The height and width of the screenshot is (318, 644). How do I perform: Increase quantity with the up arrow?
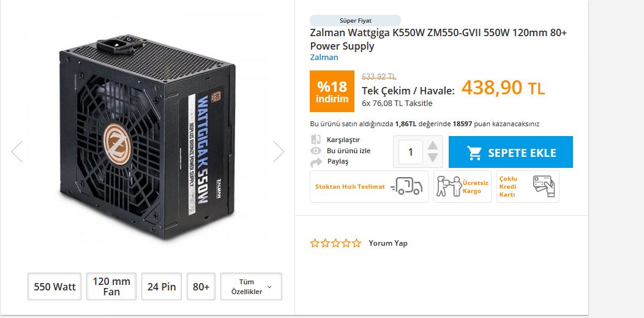[x=433, y=146]
